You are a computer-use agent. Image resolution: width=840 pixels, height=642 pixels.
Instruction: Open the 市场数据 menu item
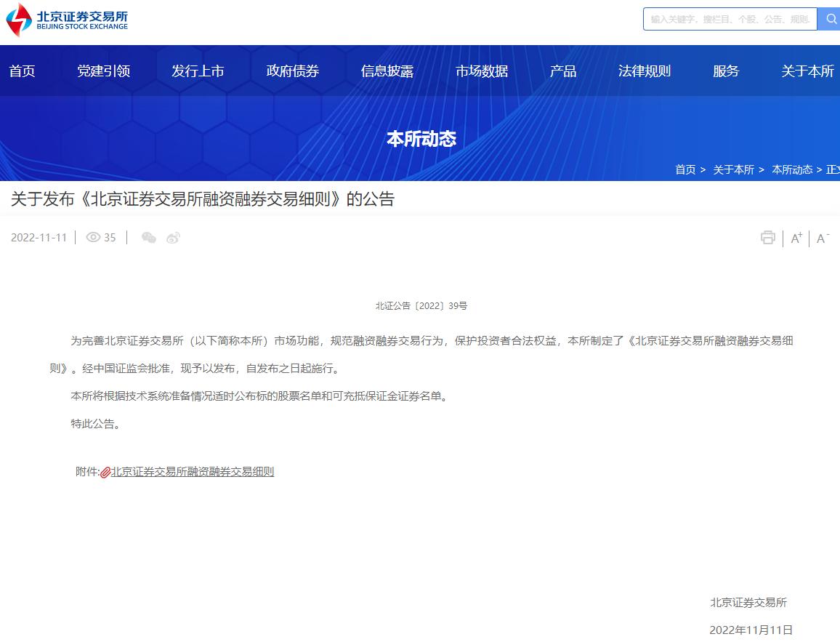click(482, 71)
